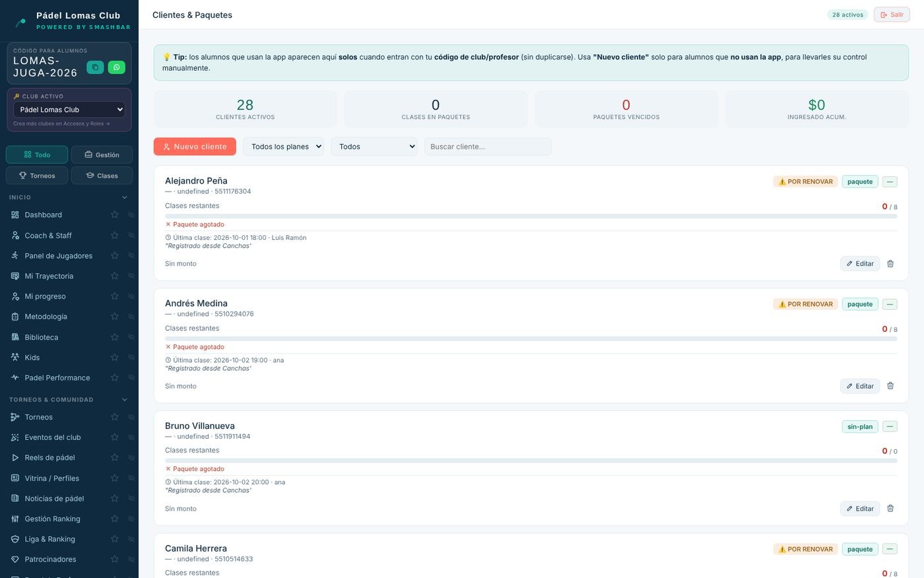This screenshot has width=924, height=578.
Task: Click Andrés Medina's remaining classes progress bar
Action: point(531,339)
